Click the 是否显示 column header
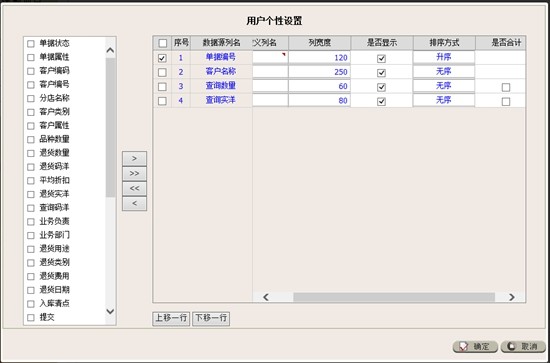550x363 pixels. pyautogui.click(x=382, y=43)
